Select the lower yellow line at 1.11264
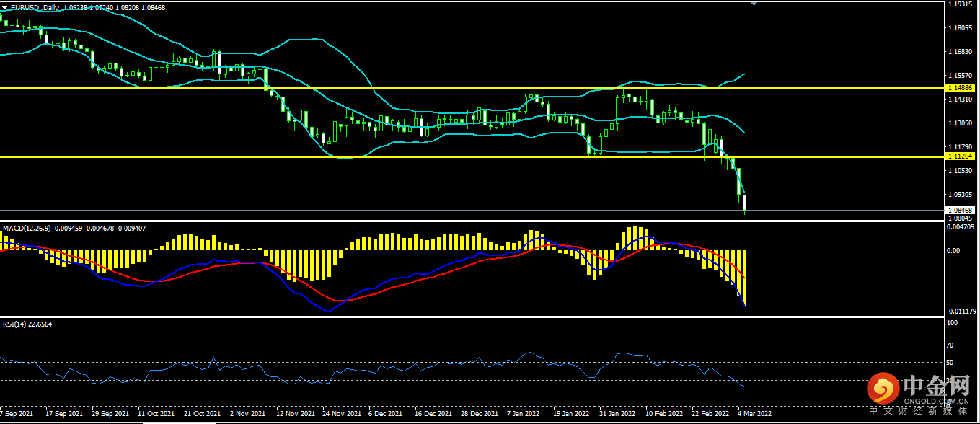 472,156
